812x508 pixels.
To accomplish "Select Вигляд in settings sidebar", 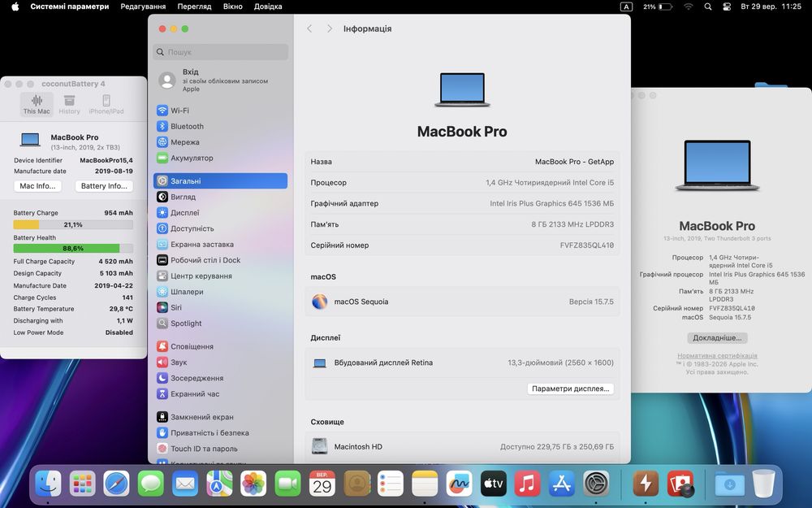I will [x=220, y=197].
